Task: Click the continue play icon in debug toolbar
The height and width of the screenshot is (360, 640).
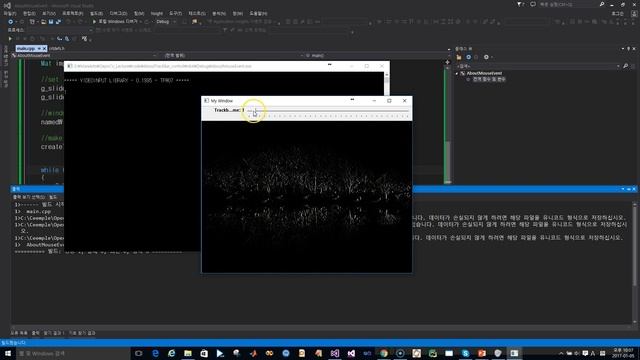Action: coord(10,39)
